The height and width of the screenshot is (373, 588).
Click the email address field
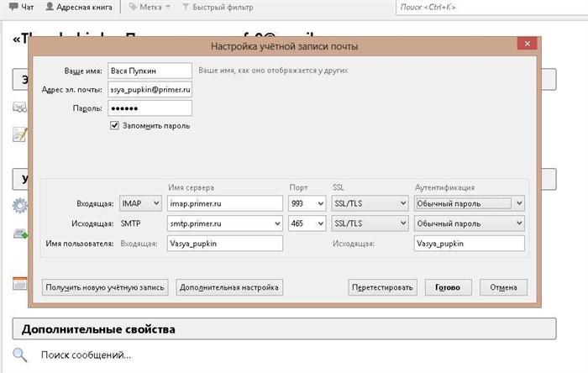pyautogui.click(x=150, y=90)
